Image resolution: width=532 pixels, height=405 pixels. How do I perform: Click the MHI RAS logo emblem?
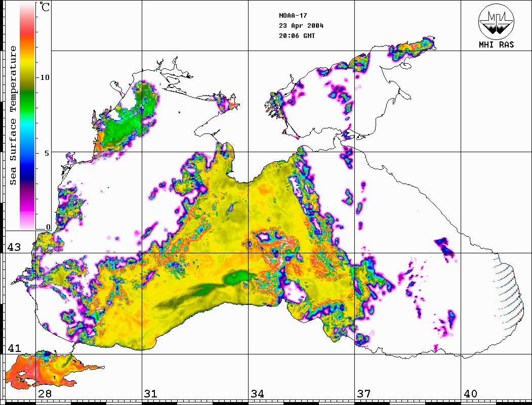497,21
